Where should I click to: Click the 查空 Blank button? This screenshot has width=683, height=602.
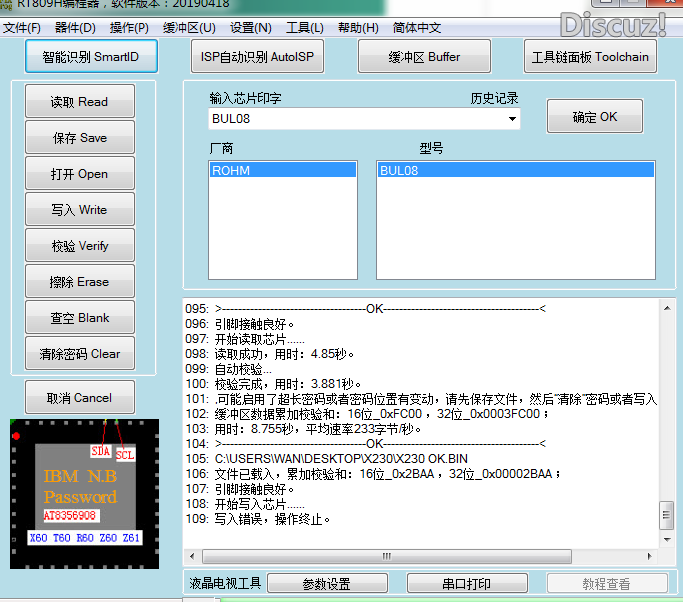click(x=80, y=317)
